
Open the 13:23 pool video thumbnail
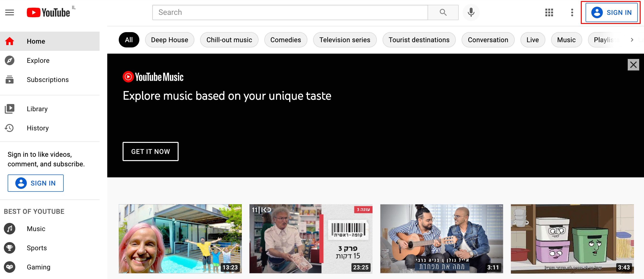click(180, 238)
